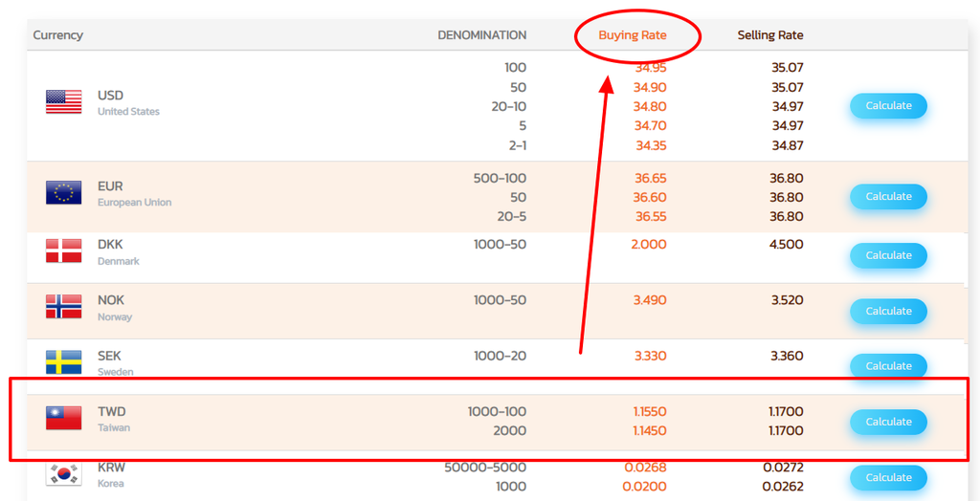Click the Selling Rate column header

(x=770, y=35)
